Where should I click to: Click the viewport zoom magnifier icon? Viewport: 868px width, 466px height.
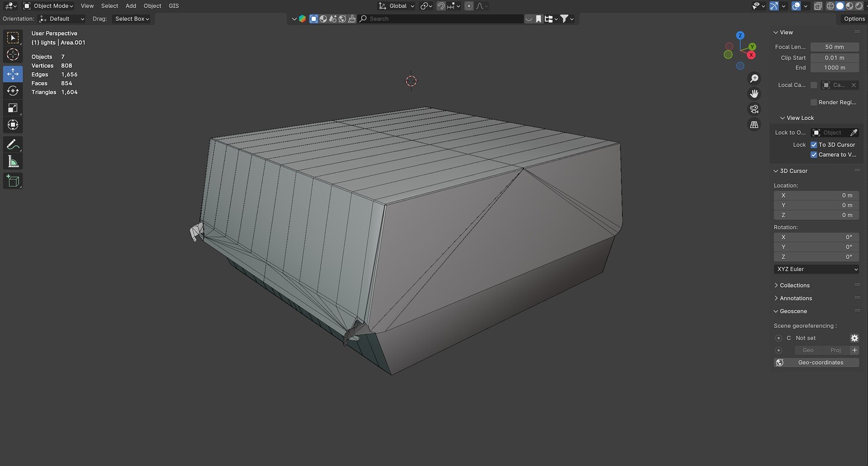[x=754, y=78]
